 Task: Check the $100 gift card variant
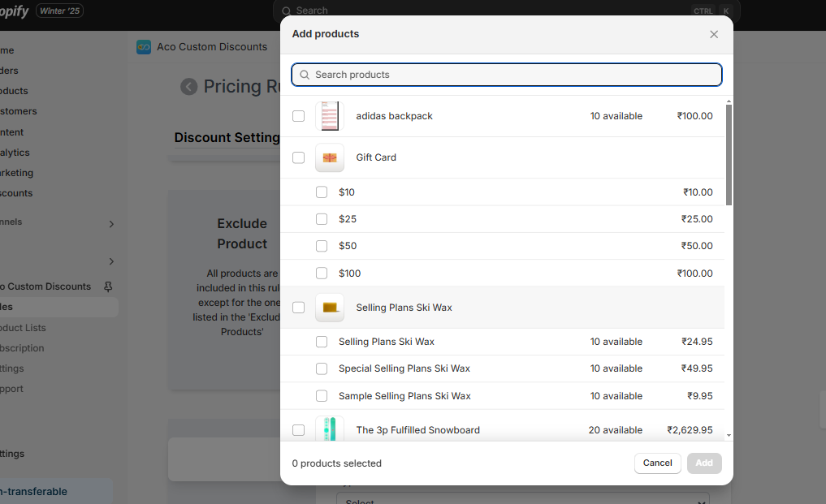pos(322,274)
